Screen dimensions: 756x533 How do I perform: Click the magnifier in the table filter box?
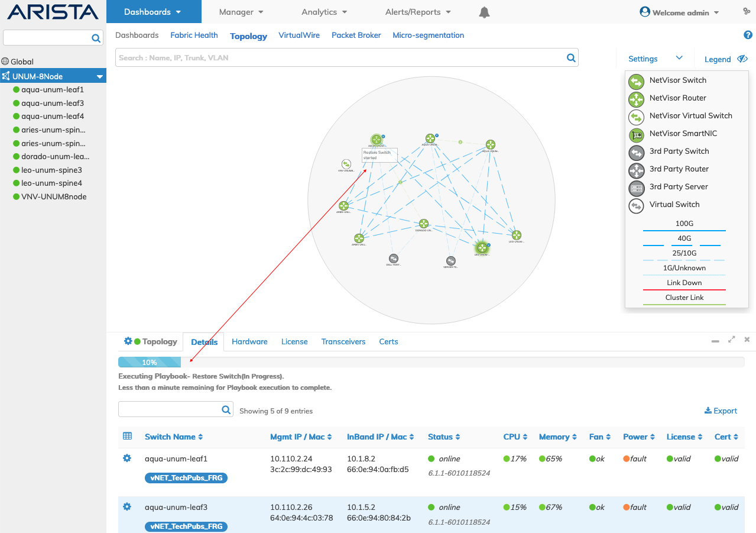pos(226,409)
